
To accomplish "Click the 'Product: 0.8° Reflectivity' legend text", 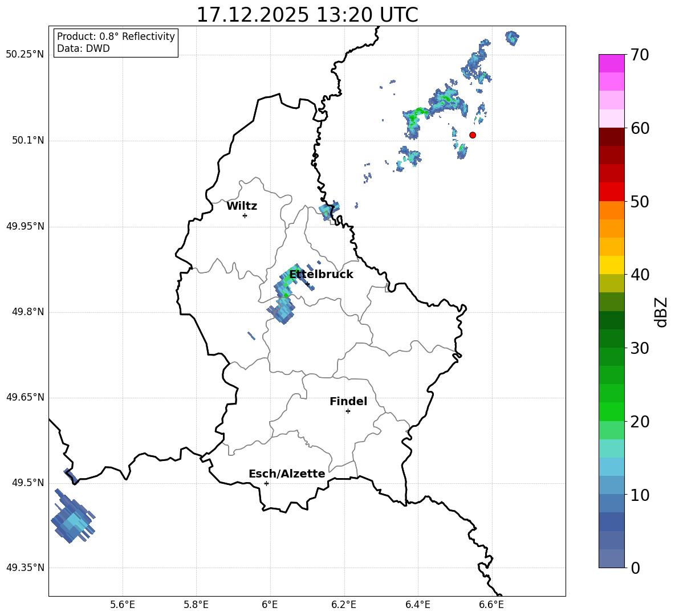I will coord(116,36).
